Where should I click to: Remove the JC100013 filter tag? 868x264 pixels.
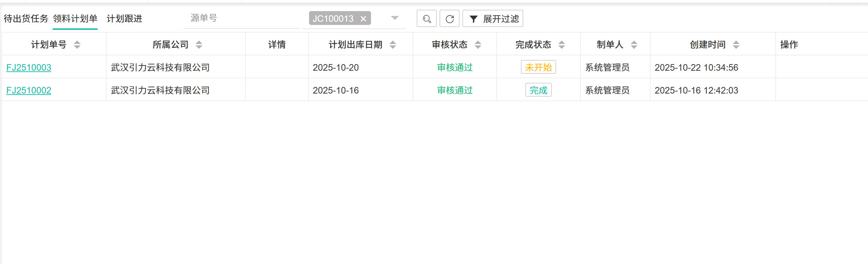click(x=363, y=19)
